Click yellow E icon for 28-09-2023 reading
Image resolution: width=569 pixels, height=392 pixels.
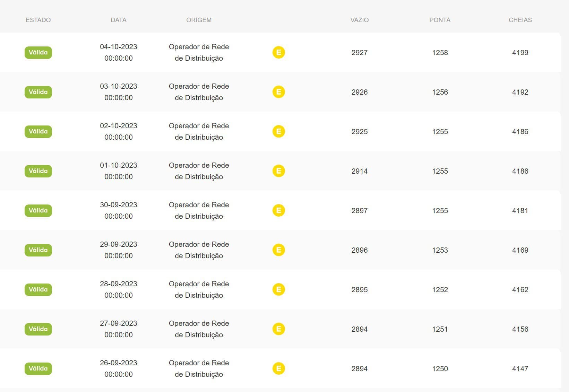[278, 289]
